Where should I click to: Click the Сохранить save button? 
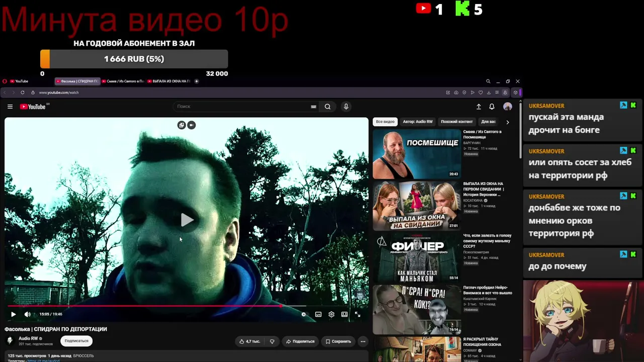click(338, 341)
